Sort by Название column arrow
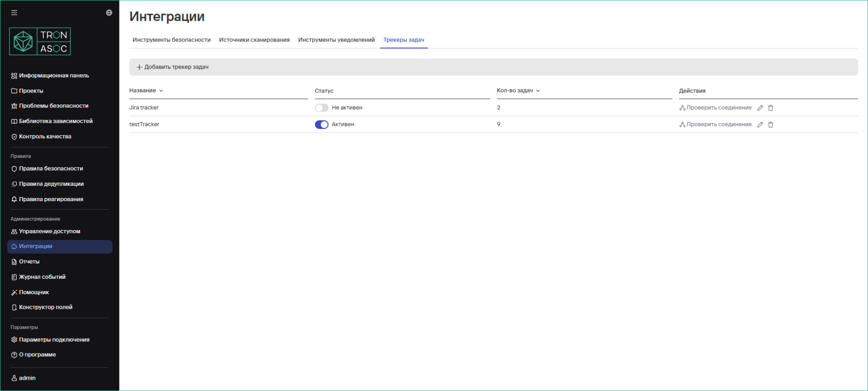Viewport: 868px width, 391px height. 161,91
